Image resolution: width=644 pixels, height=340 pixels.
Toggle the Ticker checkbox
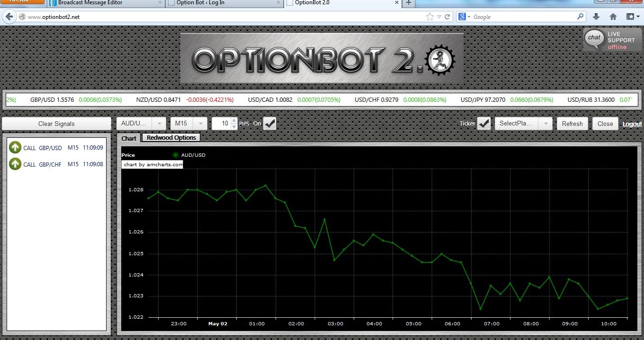click(484, 124)
